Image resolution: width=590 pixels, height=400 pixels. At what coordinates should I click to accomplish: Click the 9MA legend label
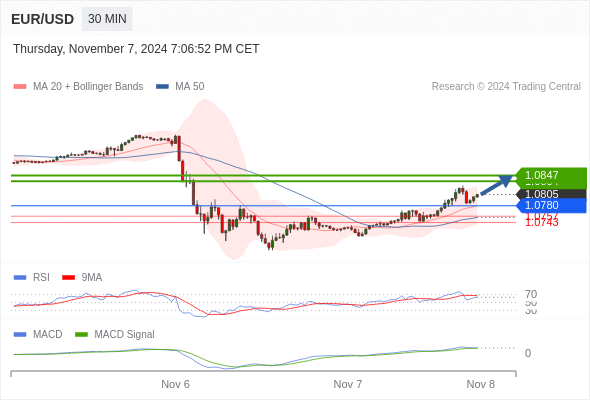pyautogui.click(x=92, y=278)
